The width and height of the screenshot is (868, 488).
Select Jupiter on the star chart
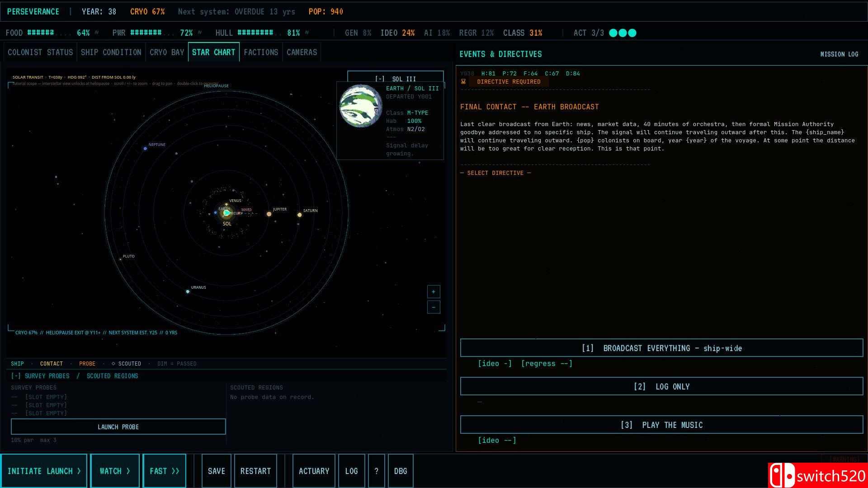point(269,214)
